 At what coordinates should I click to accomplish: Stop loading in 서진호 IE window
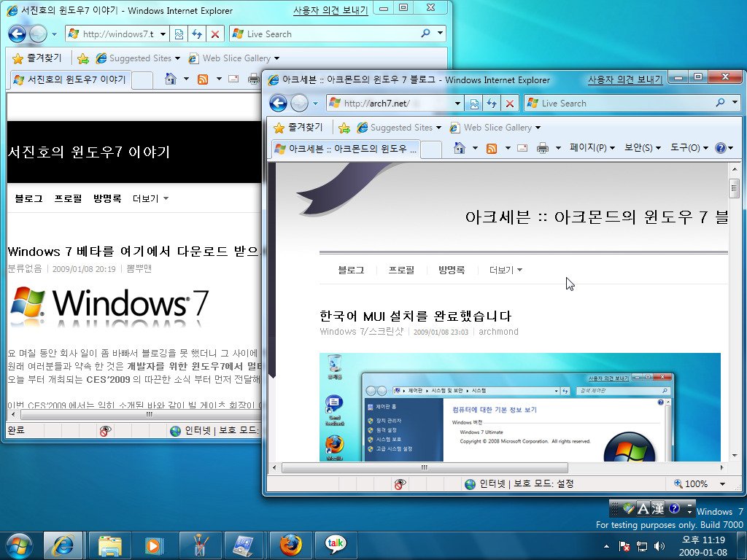215,34
